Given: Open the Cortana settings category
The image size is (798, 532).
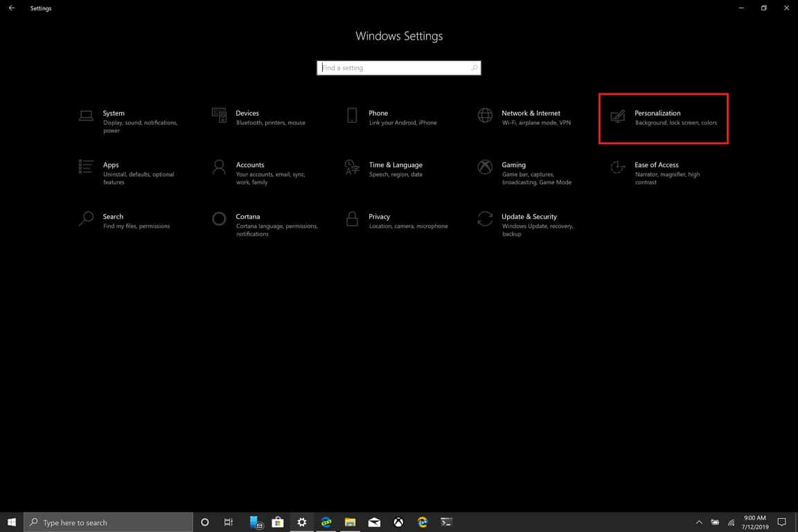Looking at the screenshot, I should [265, 224].
